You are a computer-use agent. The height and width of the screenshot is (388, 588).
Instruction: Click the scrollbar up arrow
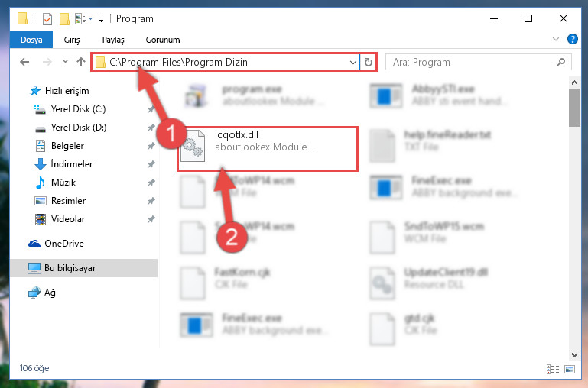pos(574,82)
